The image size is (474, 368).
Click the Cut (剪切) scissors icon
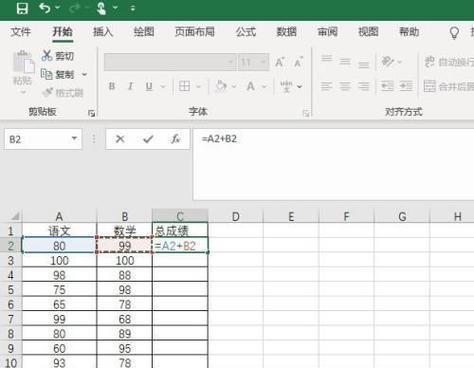(47, 56)
